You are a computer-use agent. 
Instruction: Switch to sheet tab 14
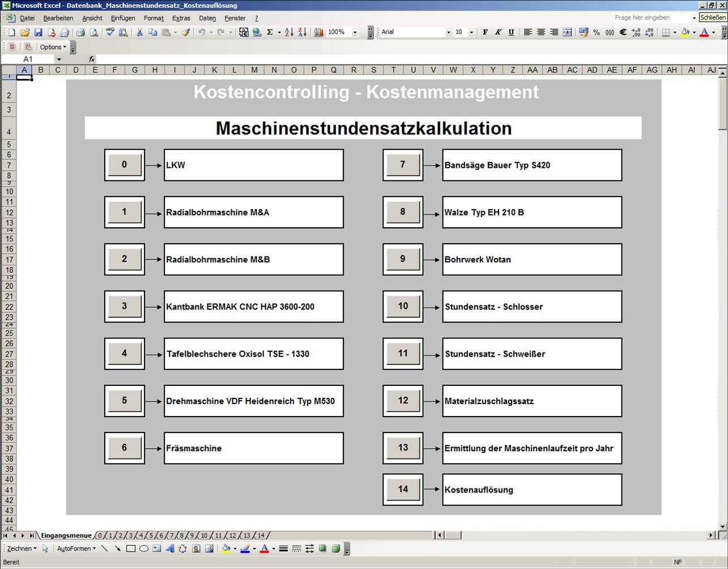point(261,536)
